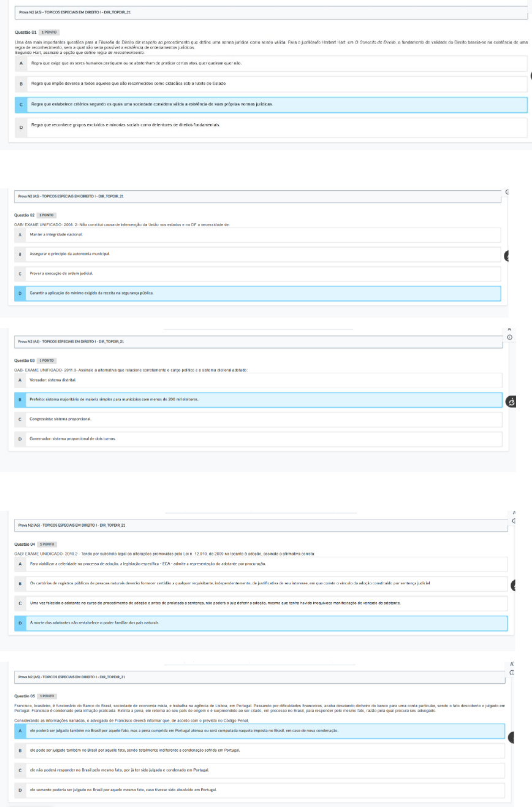Viewport: 532px width, 807px height.
Task: Pick option D 'Regra que reconhece grupos excluídos'
Action: pyautogui.click(x=271, y=127)
